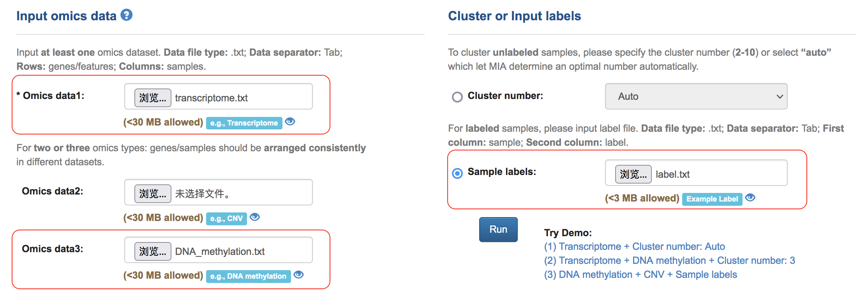This screenshot has height=297, width=868.
Task: Try demo 3: DNA methylation + CNV
Action: (640, 274)
